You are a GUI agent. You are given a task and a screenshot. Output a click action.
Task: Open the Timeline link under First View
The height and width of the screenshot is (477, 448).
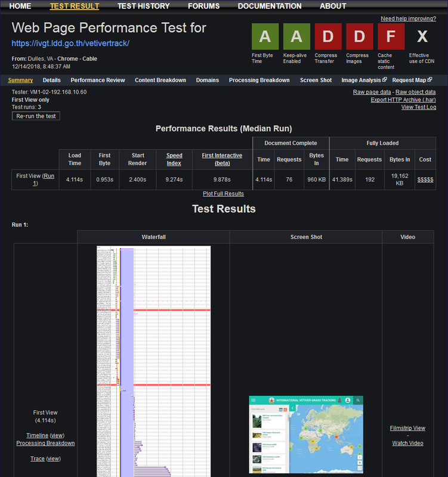click(37, 435)
